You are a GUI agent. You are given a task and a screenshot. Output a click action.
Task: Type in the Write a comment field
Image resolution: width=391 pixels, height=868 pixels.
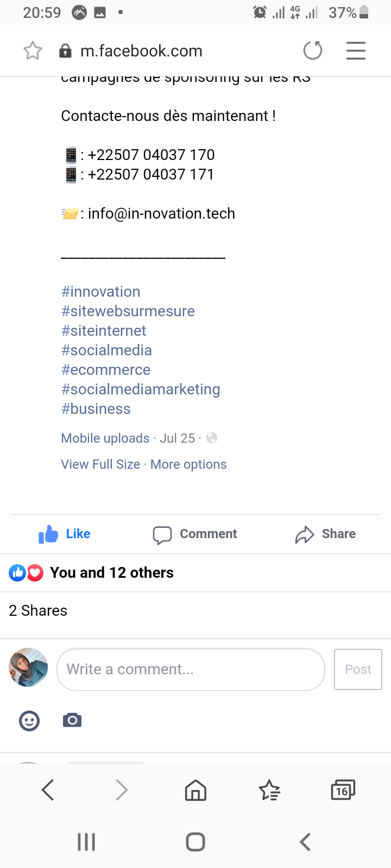coord(191,669)
